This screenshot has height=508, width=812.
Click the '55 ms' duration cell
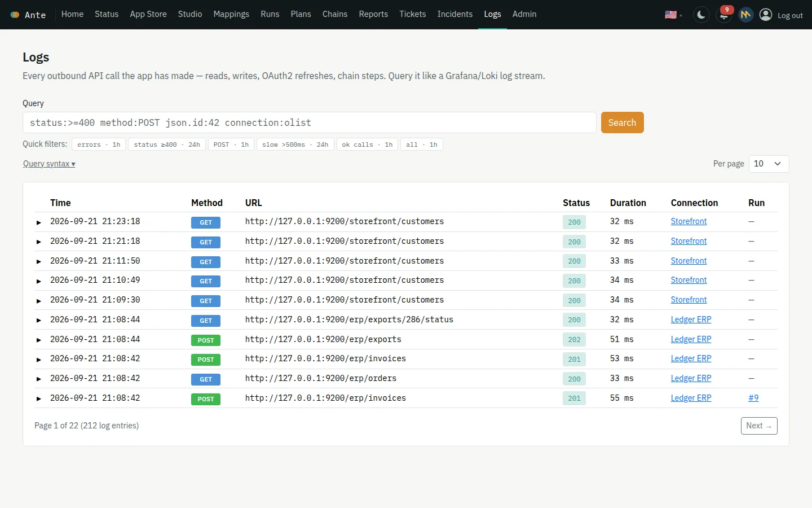tap(621, 398)
